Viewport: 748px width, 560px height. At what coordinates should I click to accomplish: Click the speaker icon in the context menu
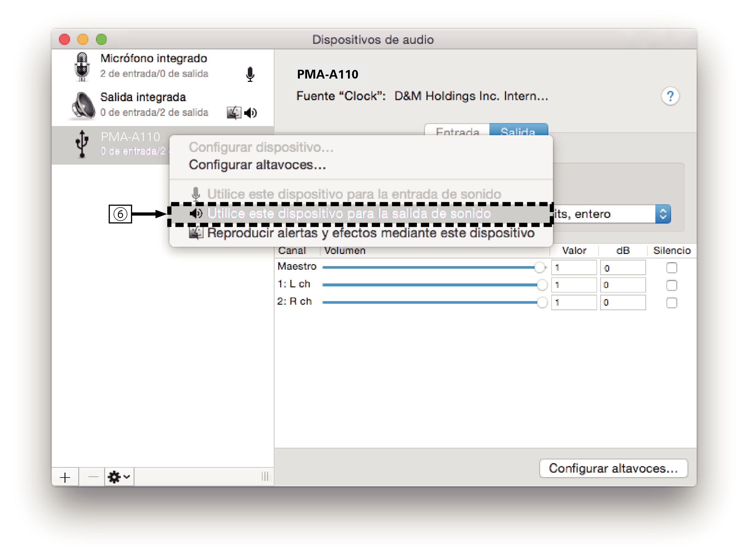pyautogui.click(x=195, y=214)
